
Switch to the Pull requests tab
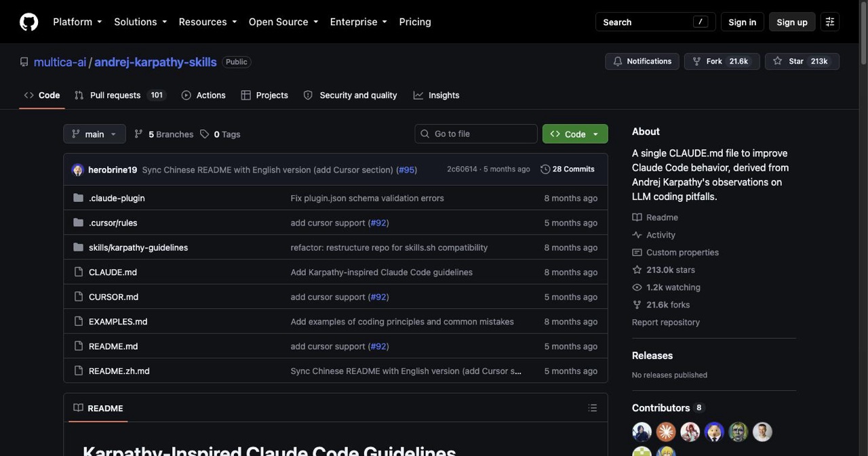tap(120, 96)
